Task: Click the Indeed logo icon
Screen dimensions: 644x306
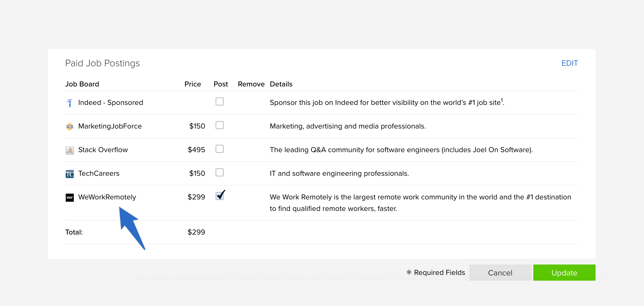Action: pyautogui.click(x=69, y=103)
